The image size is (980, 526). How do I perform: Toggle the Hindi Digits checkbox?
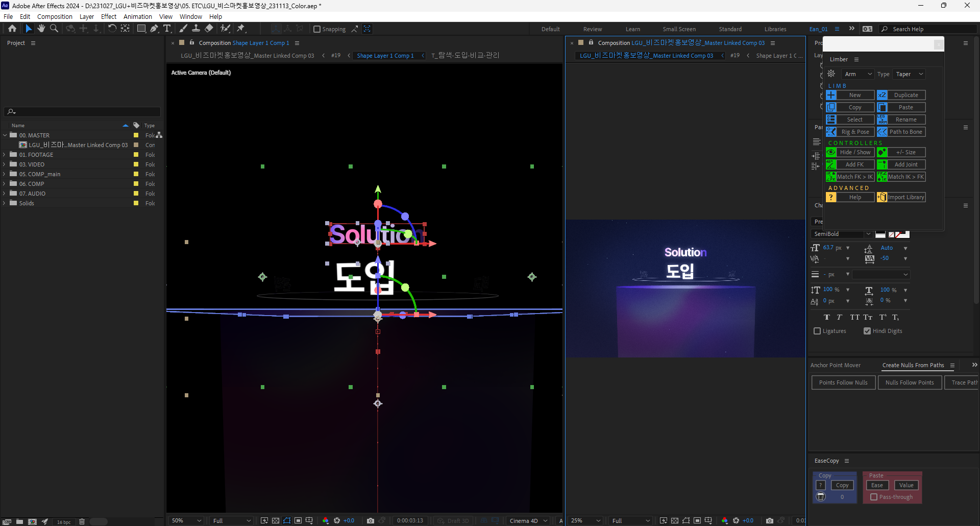[867, 331]
